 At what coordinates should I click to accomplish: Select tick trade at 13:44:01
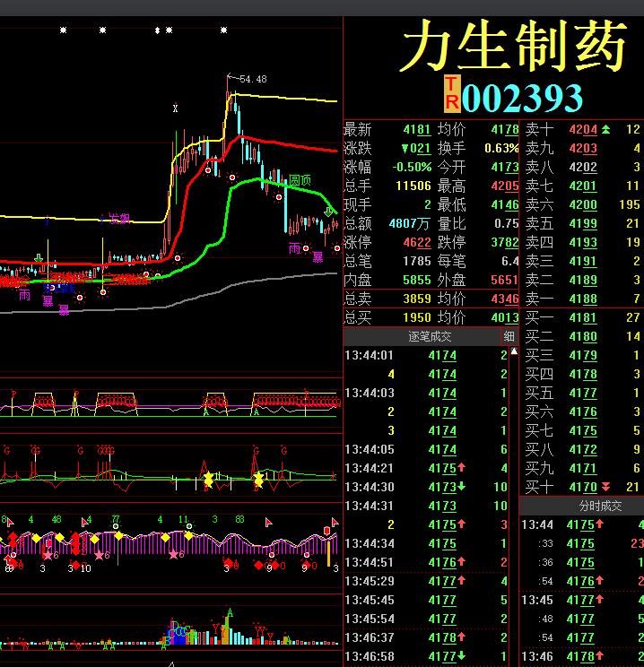tap(426, 355)
